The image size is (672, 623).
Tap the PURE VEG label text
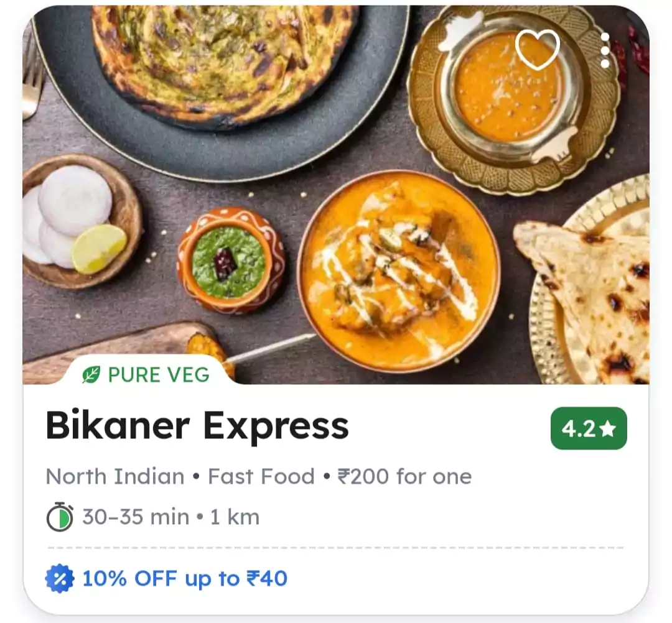159,375
